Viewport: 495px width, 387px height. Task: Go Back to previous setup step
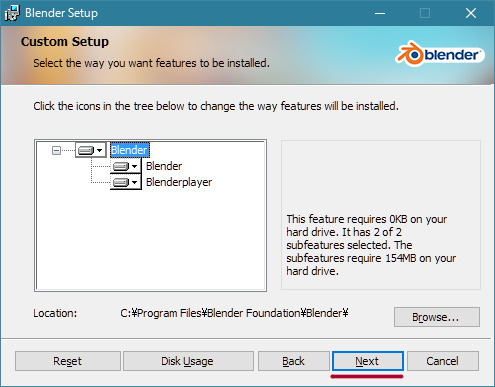pos(293,361)
